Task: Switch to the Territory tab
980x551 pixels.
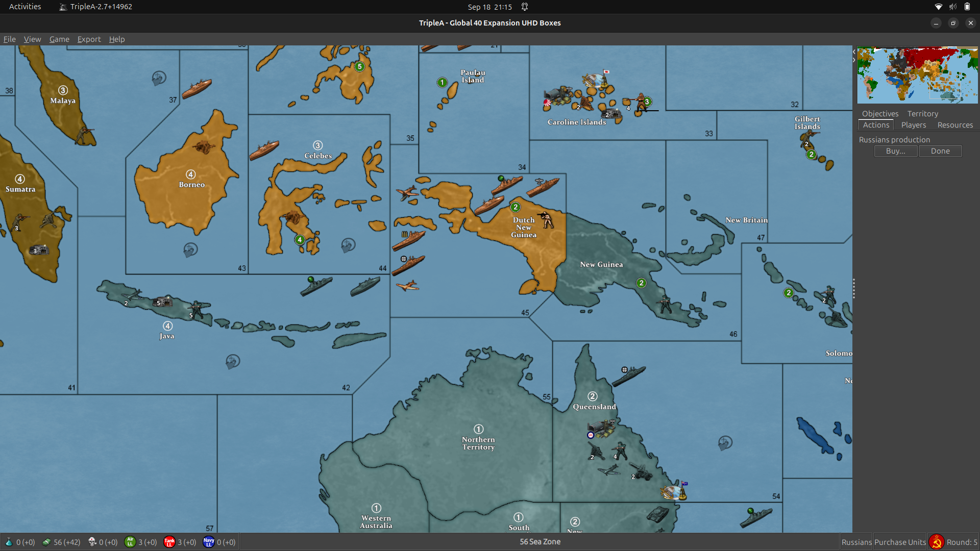Action: pyautogui.click(x=922, y=114)
